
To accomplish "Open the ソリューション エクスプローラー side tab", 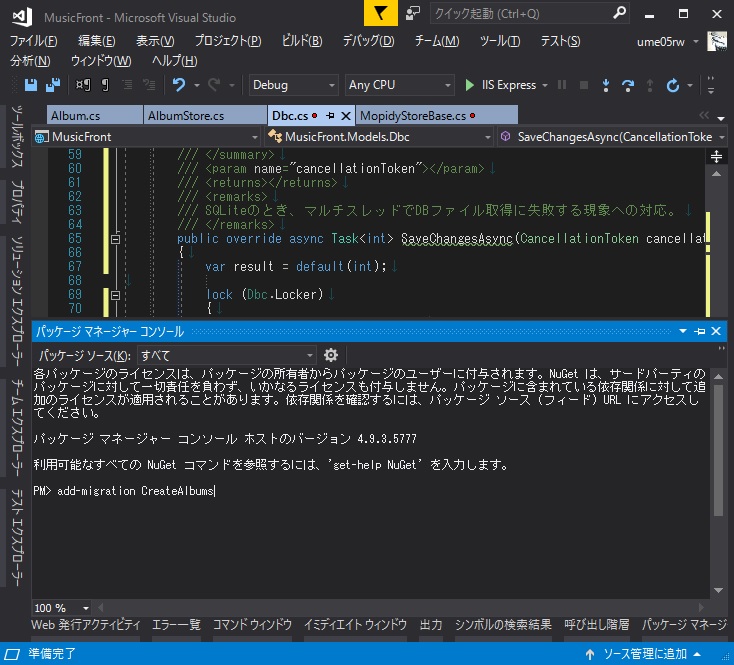I will [x=16, y=301].
